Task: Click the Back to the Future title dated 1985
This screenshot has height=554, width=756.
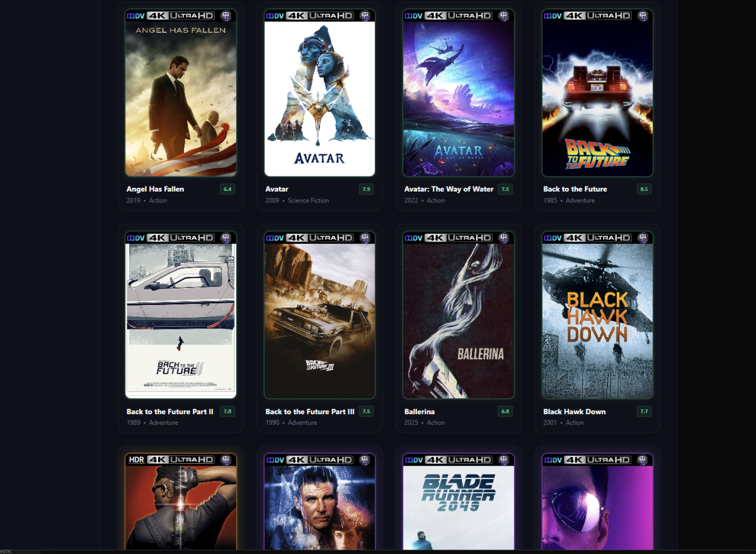Action: (x=575, y=189)
